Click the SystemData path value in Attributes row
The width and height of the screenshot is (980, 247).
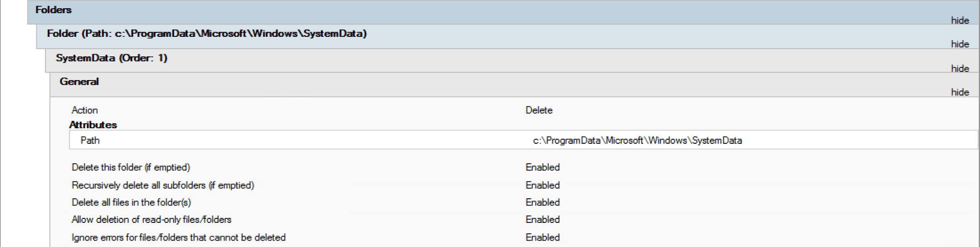click(637, 141)
